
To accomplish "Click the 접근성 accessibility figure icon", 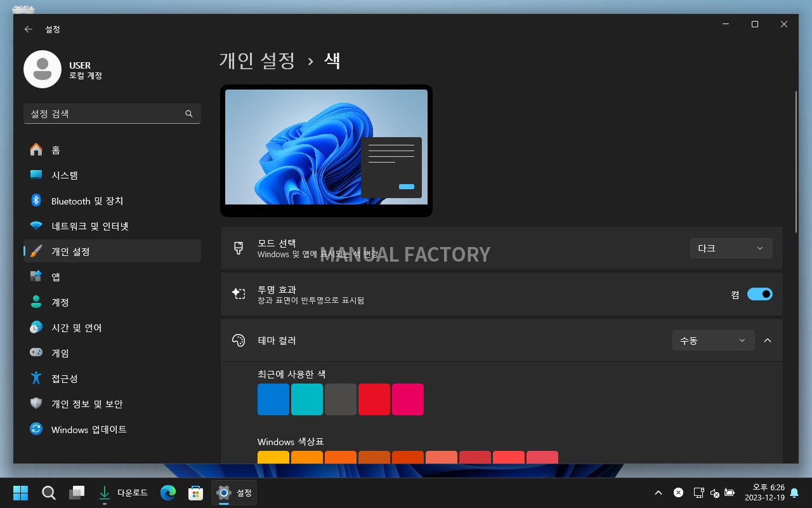I will click(36, 378).
